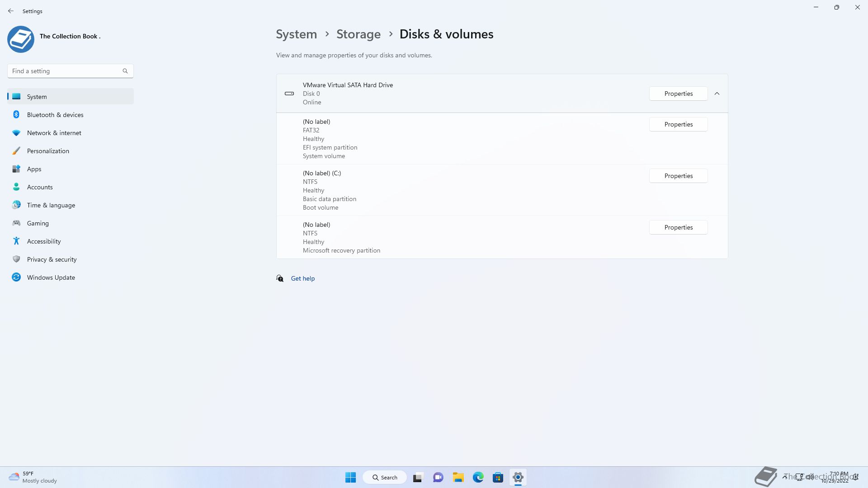Click the Accessibility figure icon
Image resolution: width=868 pixels, height=488 pixels.
point(16,241)
